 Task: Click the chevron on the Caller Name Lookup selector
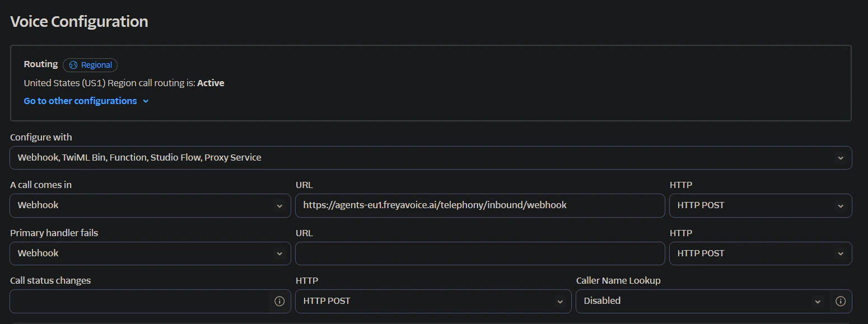818,301
